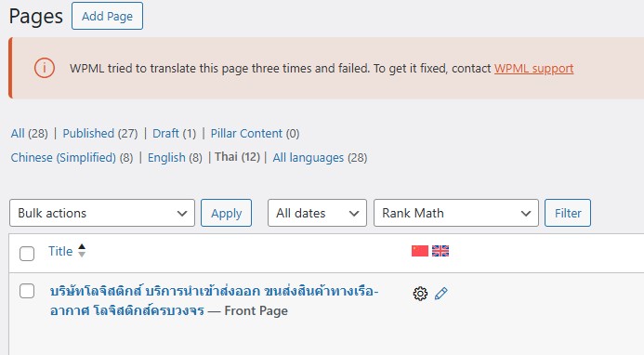Open the Thai Front Page title link

click(214, 301)
